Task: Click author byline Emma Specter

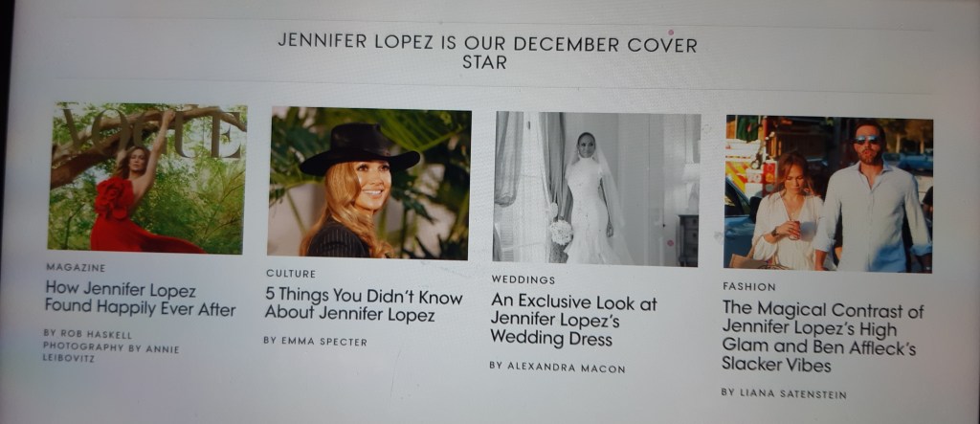Action: (x=323, y=342)
